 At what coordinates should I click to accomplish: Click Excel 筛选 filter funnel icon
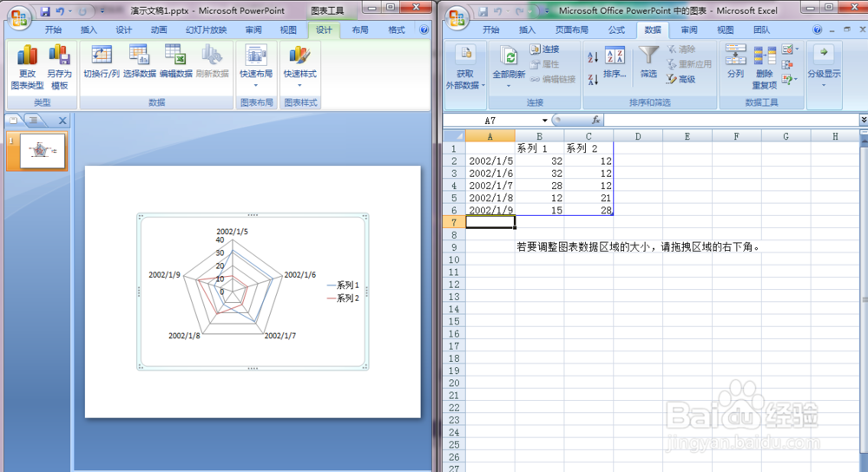[x=648, y=62]
